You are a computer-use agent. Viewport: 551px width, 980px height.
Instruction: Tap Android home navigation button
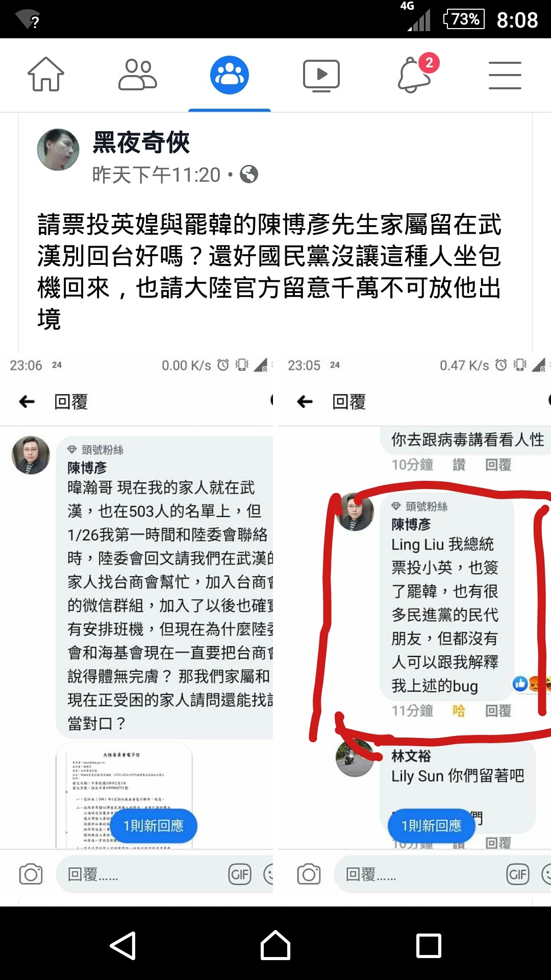(x=275, y=945)
